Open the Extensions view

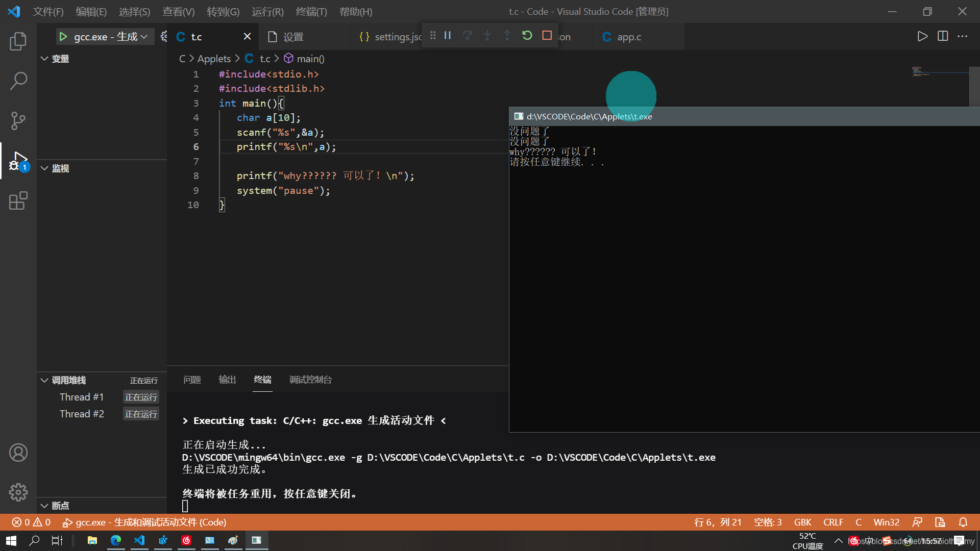[x=18, y=201]
